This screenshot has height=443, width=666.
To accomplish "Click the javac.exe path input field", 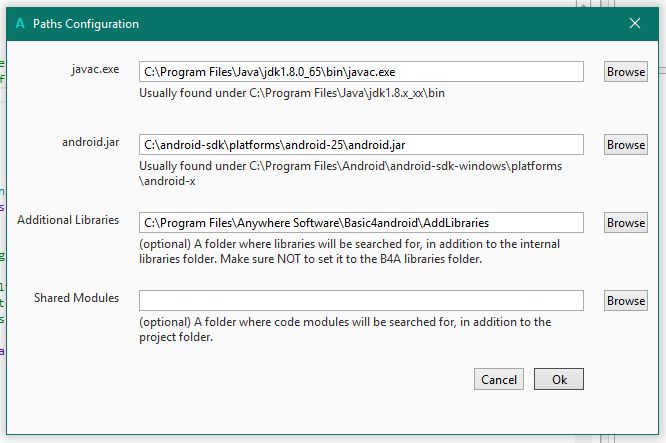I will click(x=361, y=72).
